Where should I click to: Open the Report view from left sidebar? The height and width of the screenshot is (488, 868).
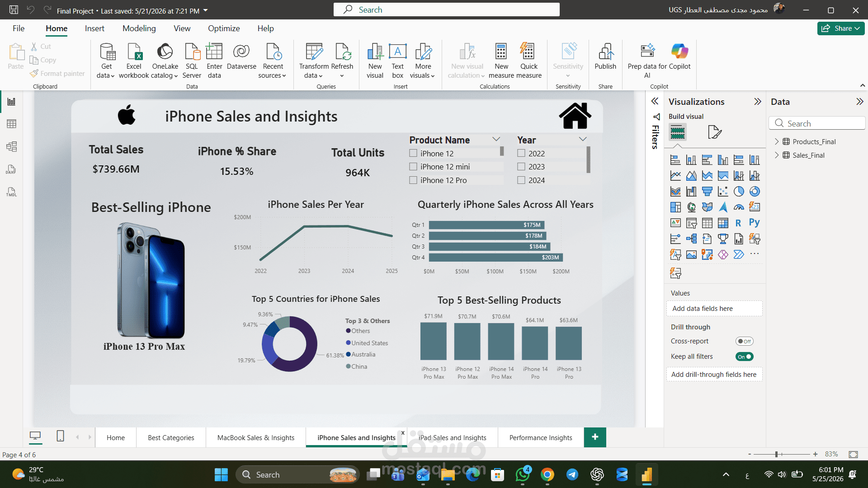[x=11, y=102]
